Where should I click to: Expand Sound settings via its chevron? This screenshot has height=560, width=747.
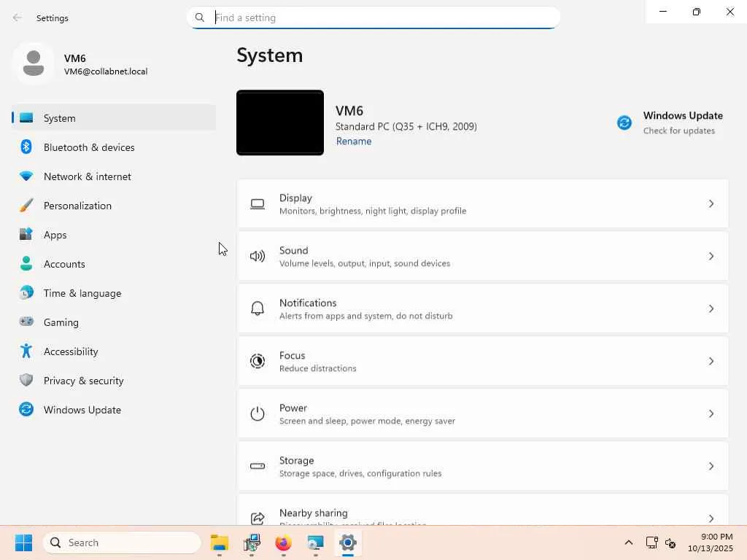tap(711, 256)
